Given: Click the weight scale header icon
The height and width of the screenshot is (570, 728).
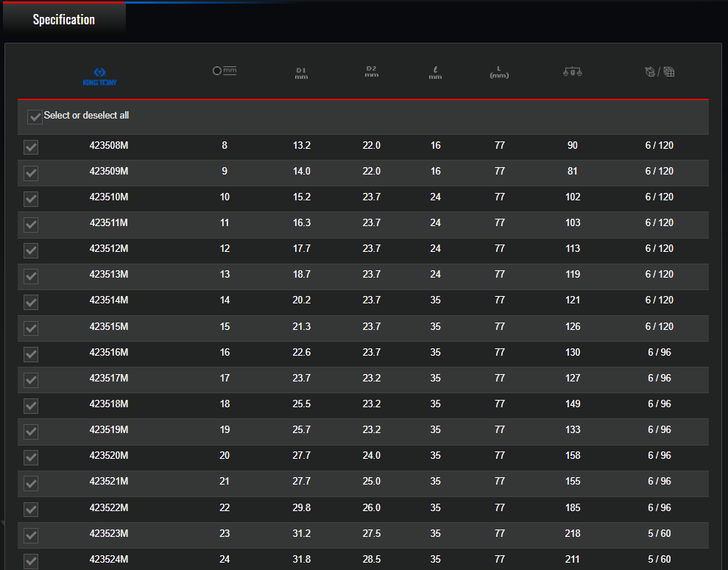Looking at the screenshot, I should [x=573, y=71].
